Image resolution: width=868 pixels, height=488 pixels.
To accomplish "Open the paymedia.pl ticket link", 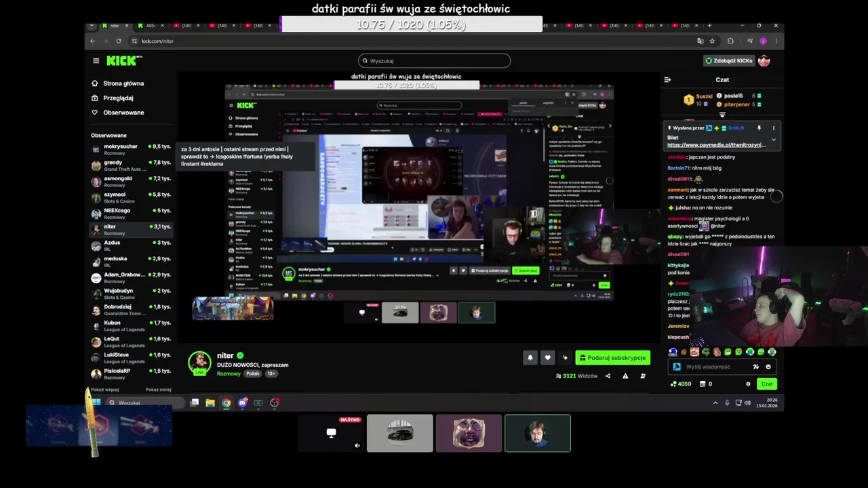I will 716,145.
